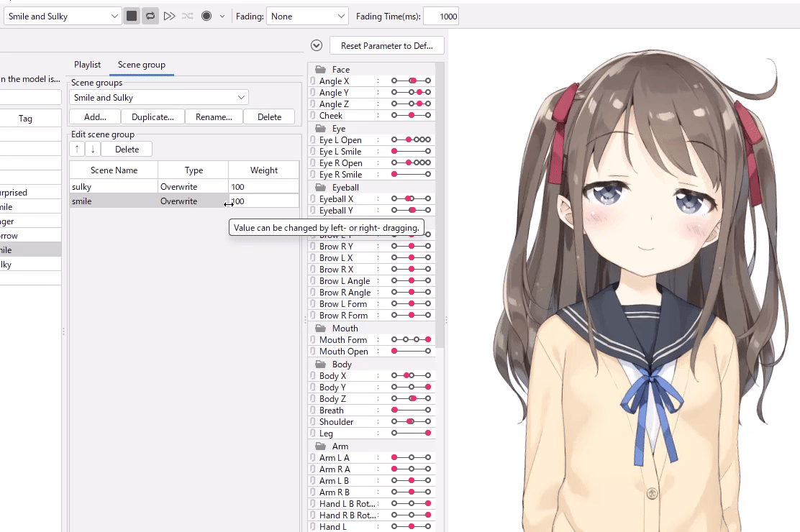Click the icon beside Body X
This screenshot has width=800, height=532.
point(313,376)
